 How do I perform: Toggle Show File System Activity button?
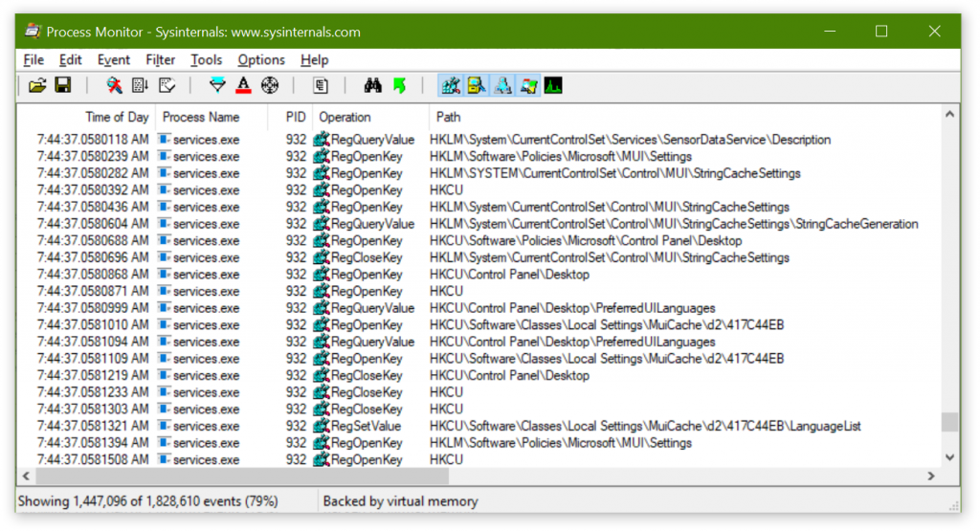point(477,85)
